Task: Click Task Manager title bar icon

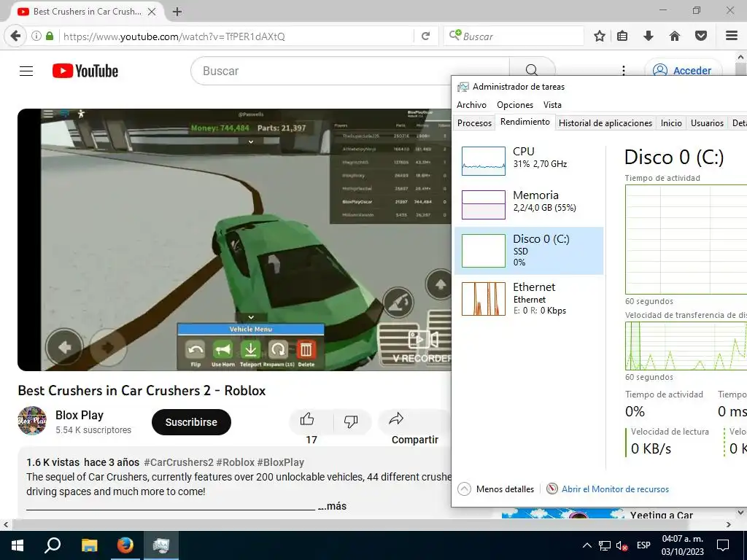Action: click(462, 87)
